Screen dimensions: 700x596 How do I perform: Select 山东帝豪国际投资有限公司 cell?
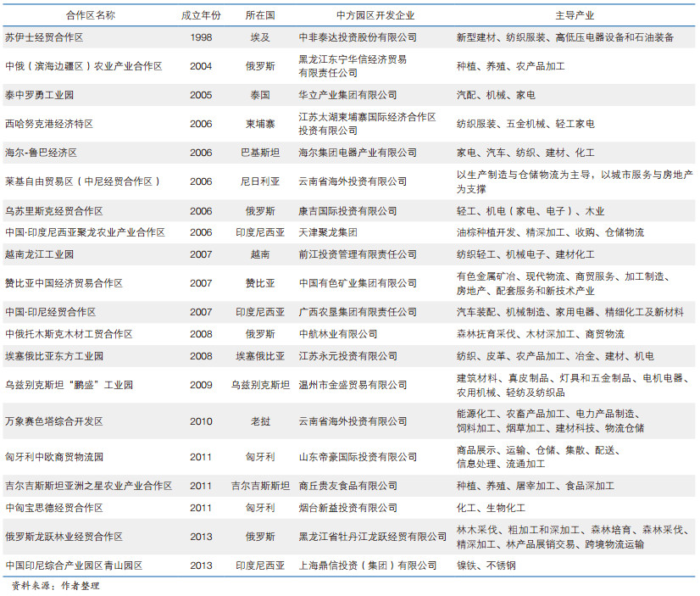point(358,457)
